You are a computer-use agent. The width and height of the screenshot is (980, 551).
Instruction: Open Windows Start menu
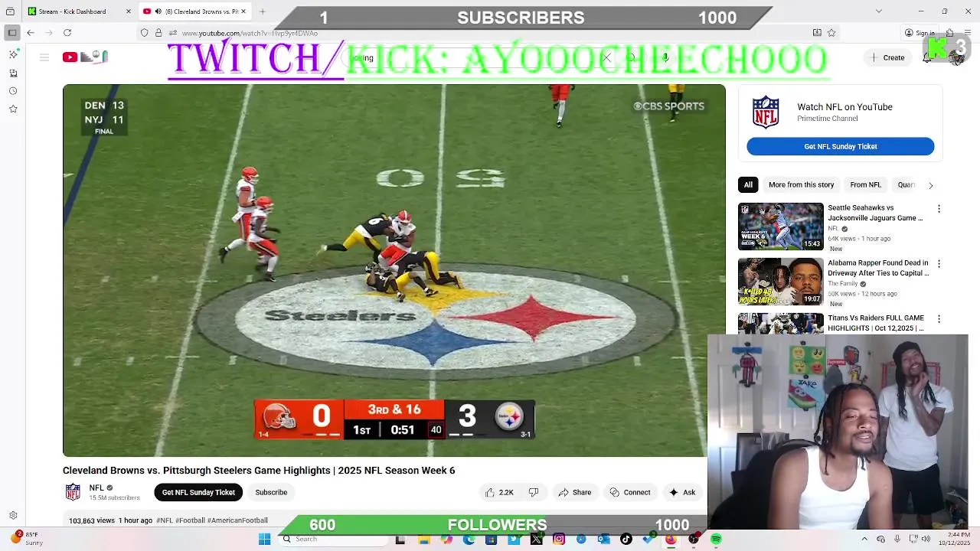point(264,540)
